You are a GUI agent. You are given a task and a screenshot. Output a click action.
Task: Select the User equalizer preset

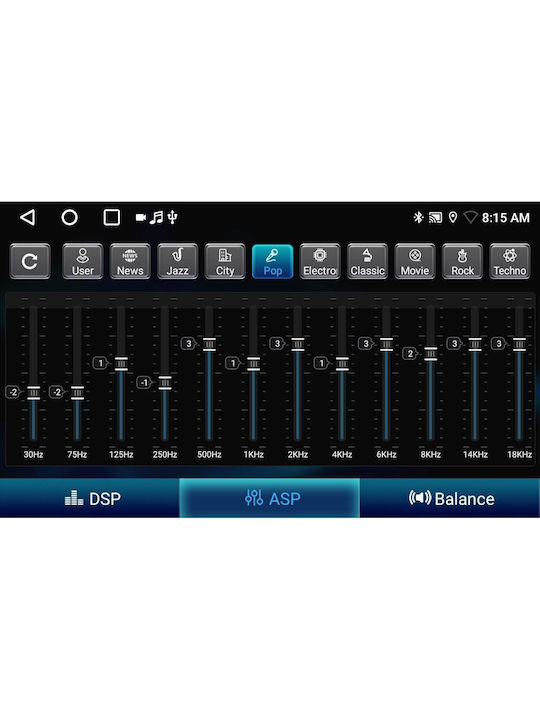tap(83, 261)
